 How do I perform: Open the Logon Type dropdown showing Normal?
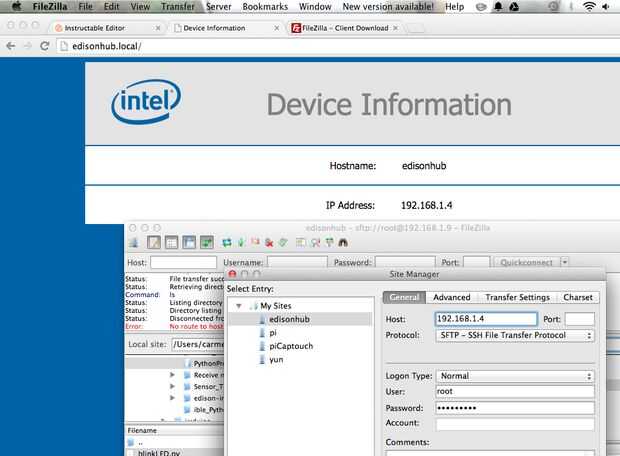pos(514,376)
